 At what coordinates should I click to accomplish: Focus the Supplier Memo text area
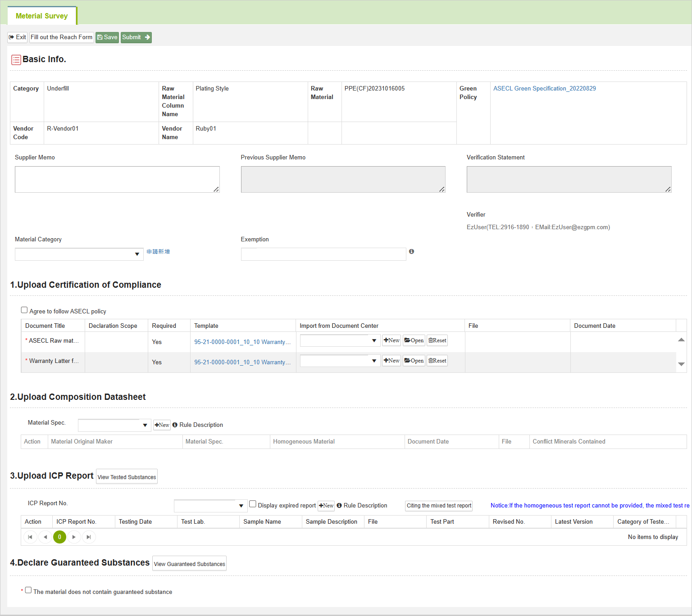coord(117,179)
